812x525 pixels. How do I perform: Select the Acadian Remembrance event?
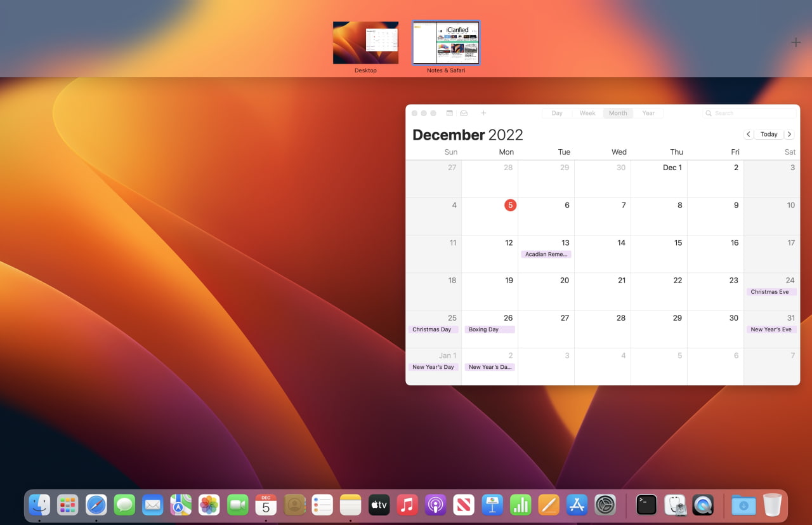tap(546, 254)
